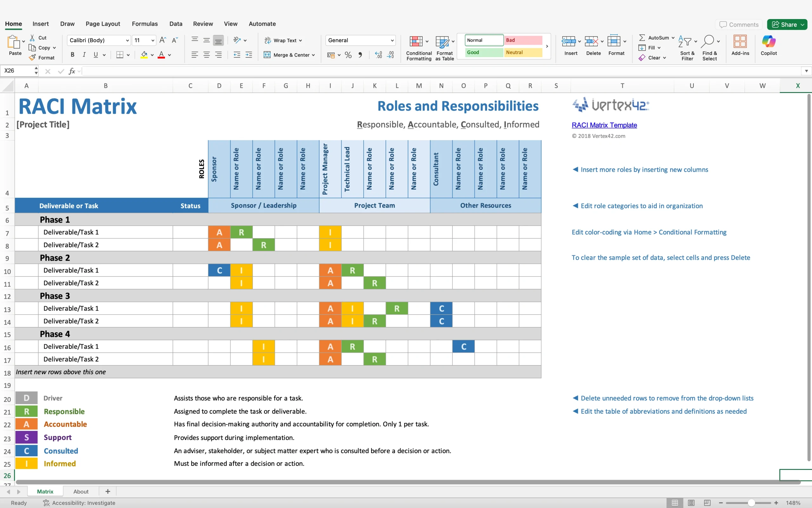Click the Paste clipboard icon
This screenshot has height=508, width=812.
tap(13, 42)
